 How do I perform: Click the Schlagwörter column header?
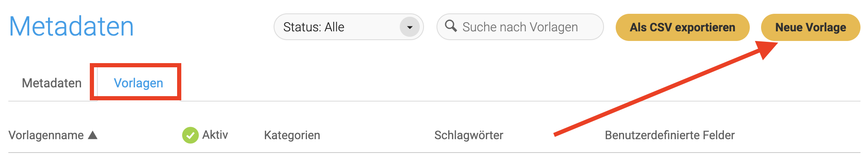469,135
